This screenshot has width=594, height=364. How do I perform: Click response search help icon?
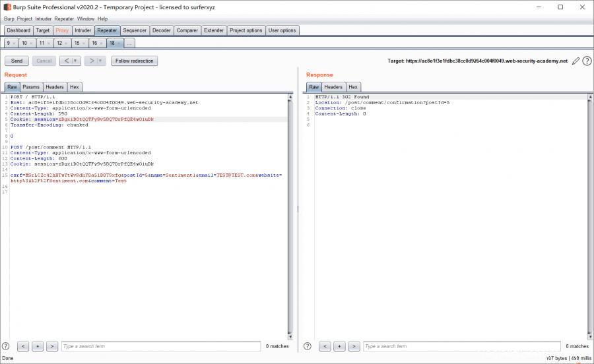(x=308, y=346)
